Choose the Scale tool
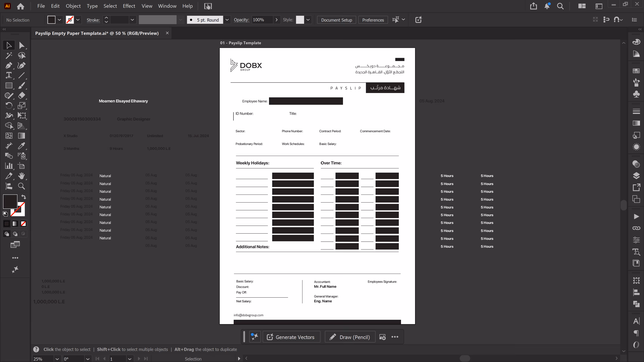The image size is (644, 362). pyautogui.click(x=21, y=105)
